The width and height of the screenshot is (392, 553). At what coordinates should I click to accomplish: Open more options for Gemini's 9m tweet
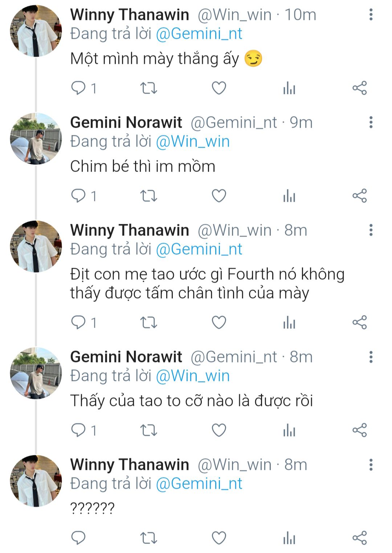coord(371,123)
